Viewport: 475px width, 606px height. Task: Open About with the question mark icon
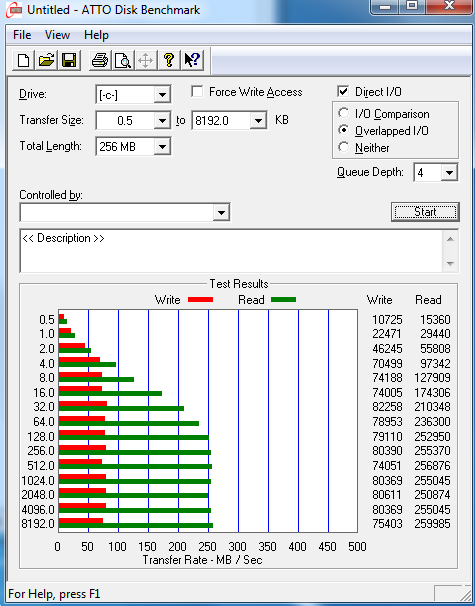tap(169, 60)
